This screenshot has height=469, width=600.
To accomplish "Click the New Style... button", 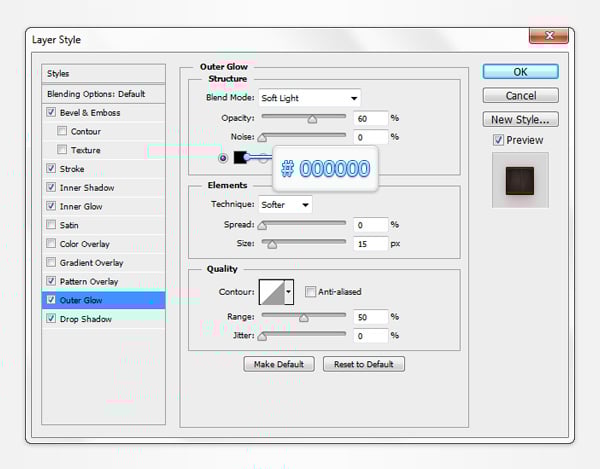I will (x=520, y=119).
